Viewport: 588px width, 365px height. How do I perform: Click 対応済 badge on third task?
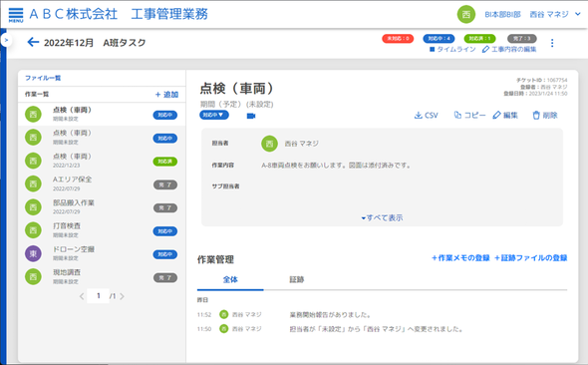[x=165, y=162]
